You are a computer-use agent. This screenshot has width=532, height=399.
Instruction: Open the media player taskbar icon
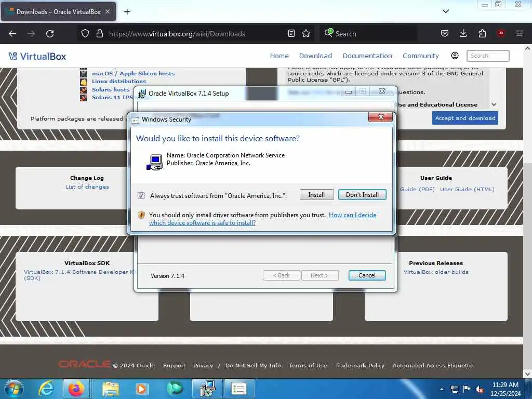tap(141, 389)
